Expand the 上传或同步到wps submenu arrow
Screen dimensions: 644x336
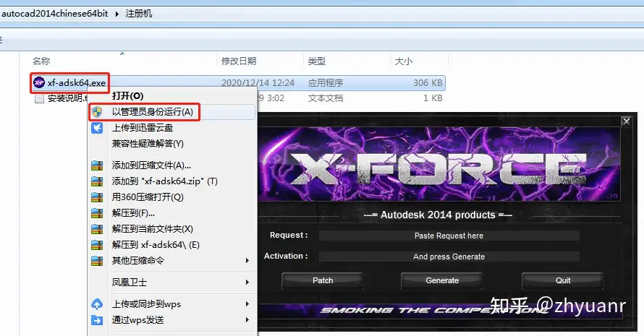pyautogui.click(x=247, y=304)
